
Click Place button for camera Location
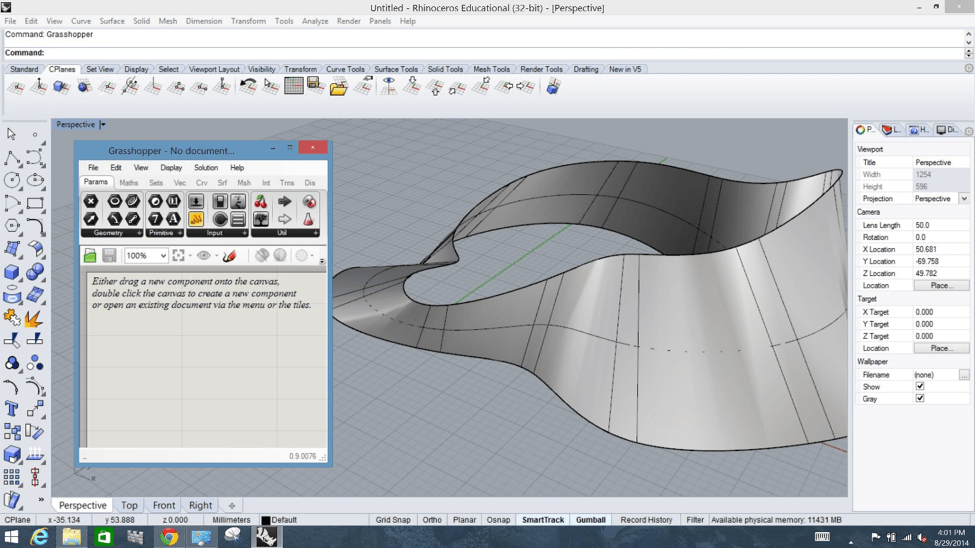coord(941,286)
